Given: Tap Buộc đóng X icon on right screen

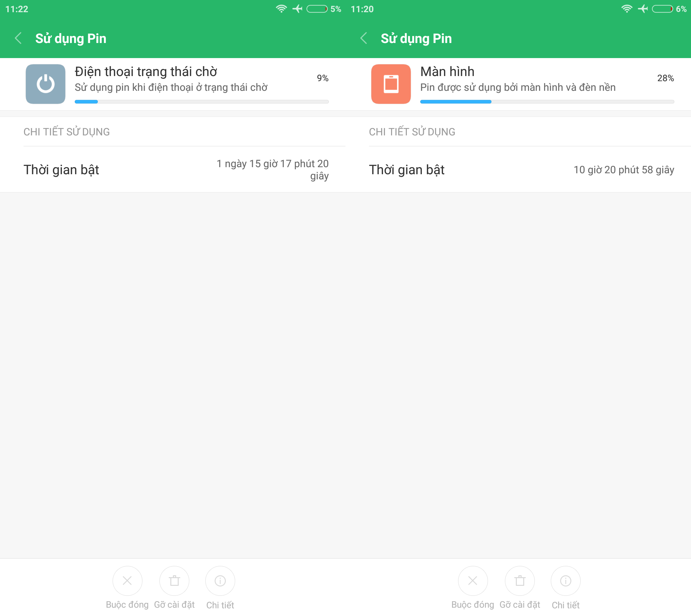Looking at the screenshot, I should click(473, 581).
